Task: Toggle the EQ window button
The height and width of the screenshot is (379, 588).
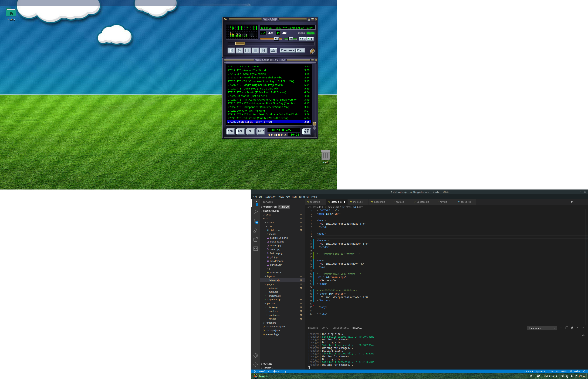Action: coord(302,39)
